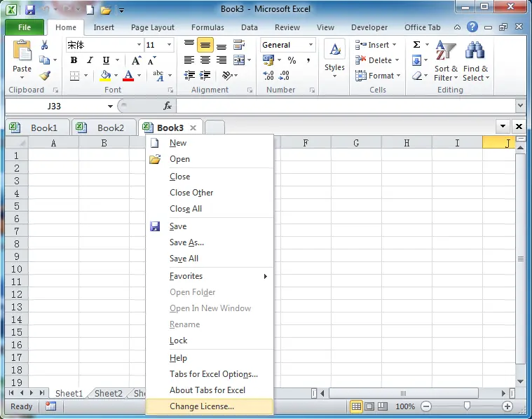This screenshot has width=532, height=419.
Task: Expand the Name Box dropdown arrow
Action: [110, 107]
